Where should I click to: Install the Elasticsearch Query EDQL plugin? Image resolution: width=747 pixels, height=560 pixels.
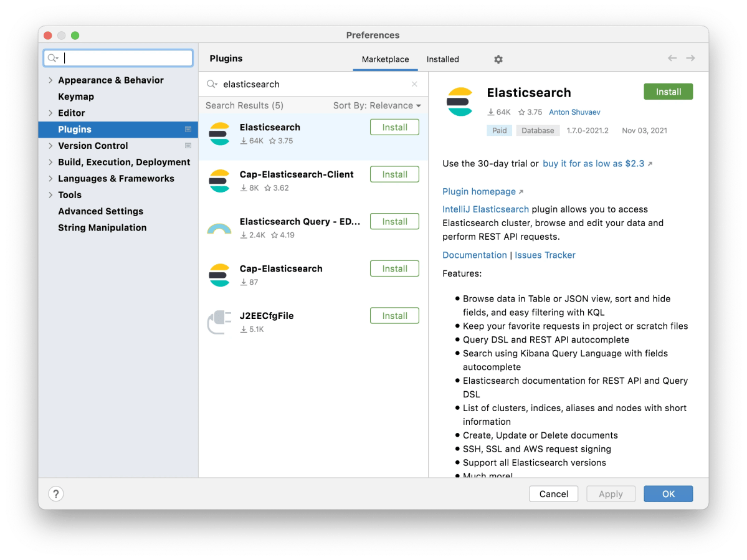pyautogui.click(x=394, y=221)
